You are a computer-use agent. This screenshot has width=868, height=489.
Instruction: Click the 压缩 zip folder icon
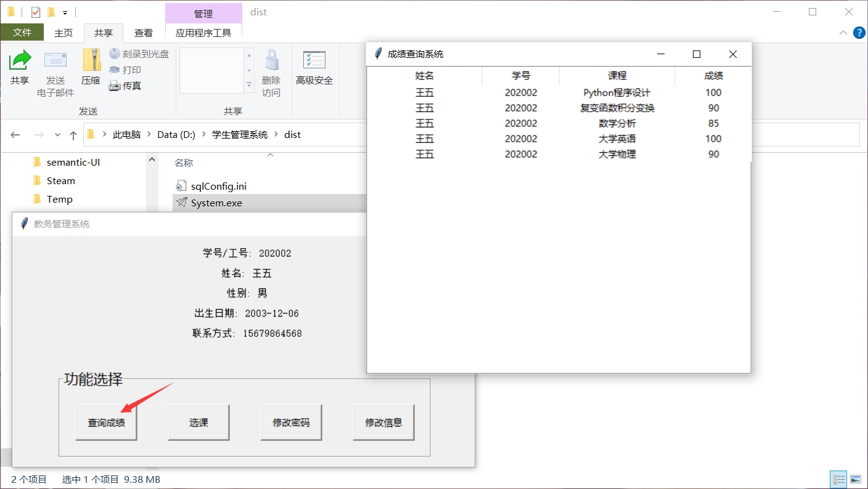pos(91,60)
